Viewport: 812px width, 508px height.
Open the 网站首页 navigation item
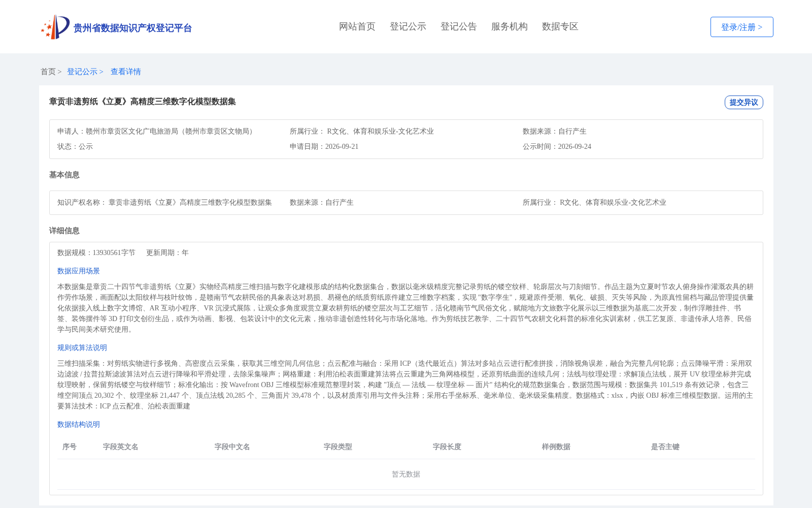357,26
